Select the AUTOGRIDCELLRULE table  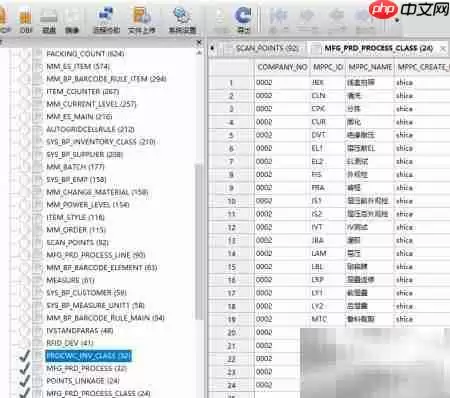pos(90,129)
